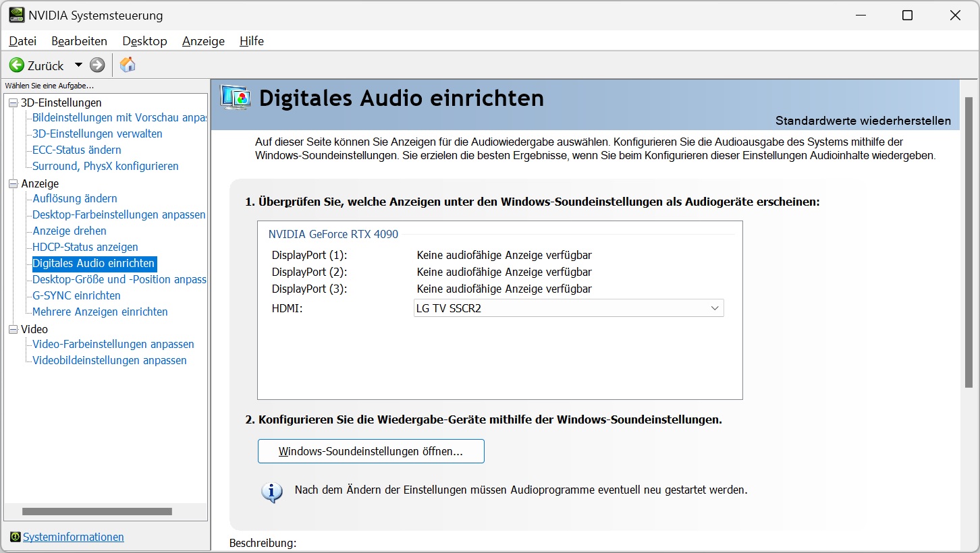This screenshot has height=553, width=980.
Task: Open the HDMI audio device dropdown
Action: (568, 308)
